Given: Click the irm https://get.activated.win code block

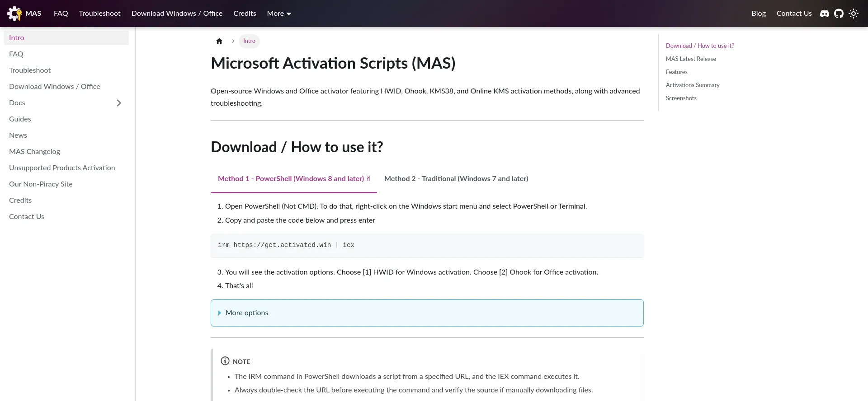Looking at the screenshot, I should [427, 245].
